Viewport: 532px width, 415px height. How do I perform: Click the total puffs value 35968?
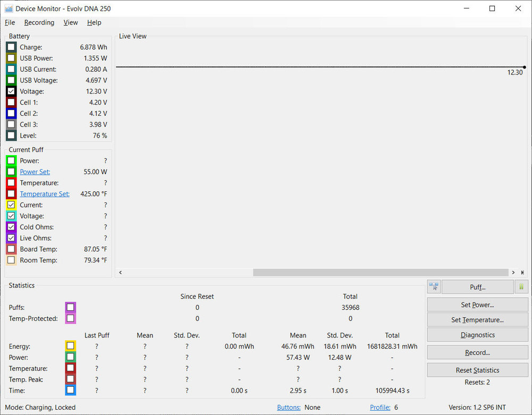pos(351,307)
